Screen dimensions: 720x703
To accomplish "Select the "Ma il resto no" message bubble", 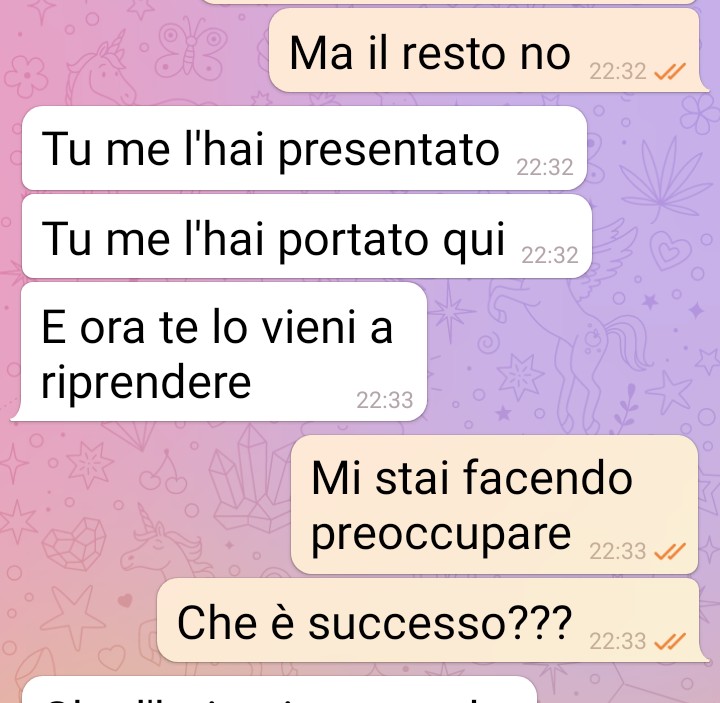I will pos(488,50).
